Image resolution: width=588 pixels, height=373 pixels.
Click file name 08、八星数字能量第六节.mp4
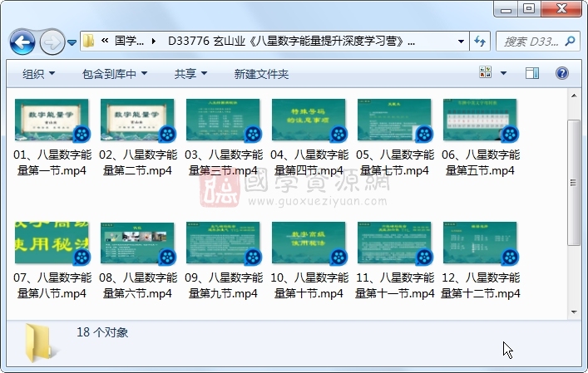(137, 286)
